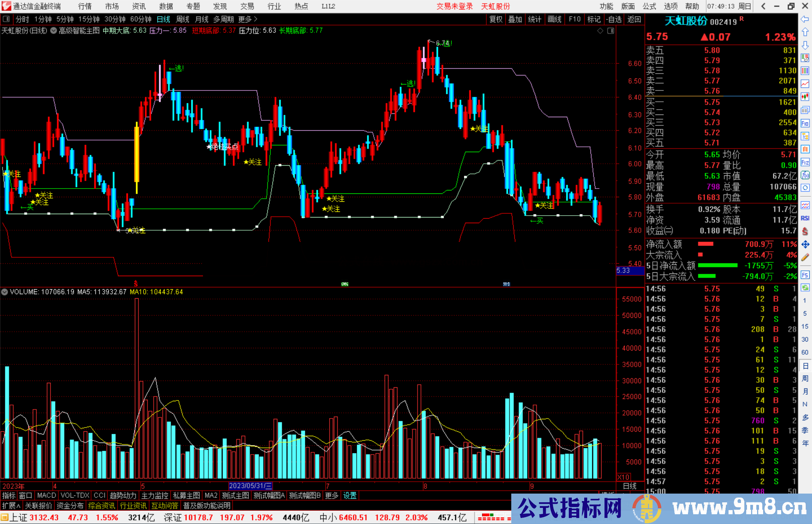Click the 复权 button
The height and width of the screenshot is (524, 812).
[496, 19]
